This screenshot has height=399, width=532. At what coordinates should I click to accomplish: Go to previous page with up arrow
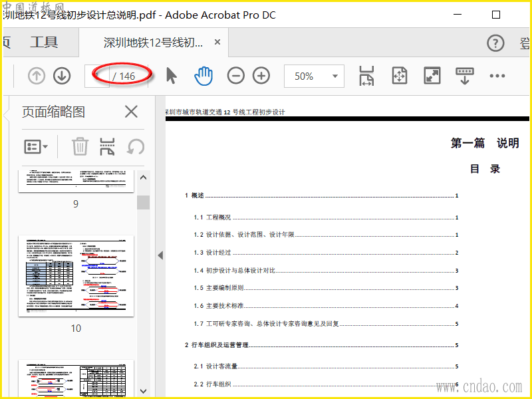tap(37, 76)
